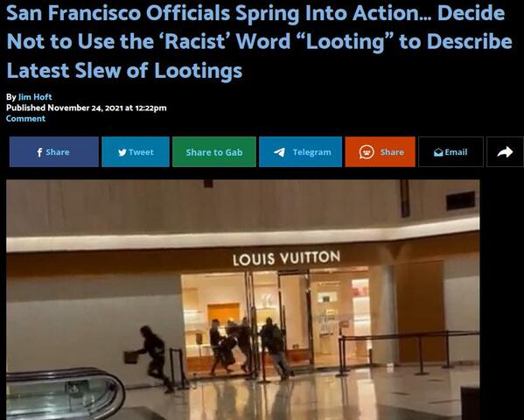
Task: Click the Facebook 'f' icon
Action: pos(39,152)
